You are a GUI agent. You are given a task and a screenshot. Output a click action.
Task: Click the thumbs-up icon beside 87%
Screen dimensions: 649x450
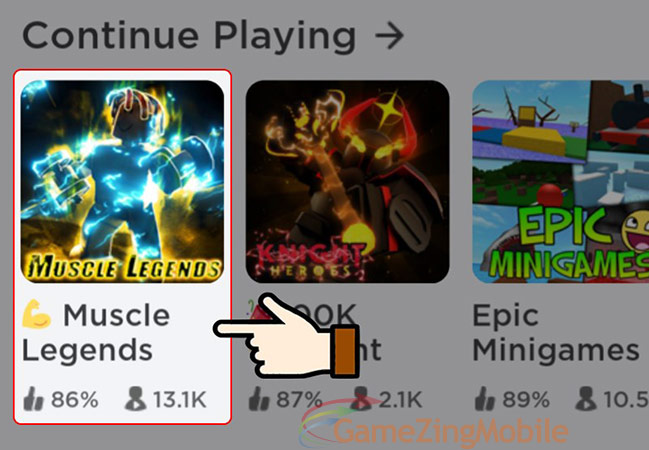[259, 399]
